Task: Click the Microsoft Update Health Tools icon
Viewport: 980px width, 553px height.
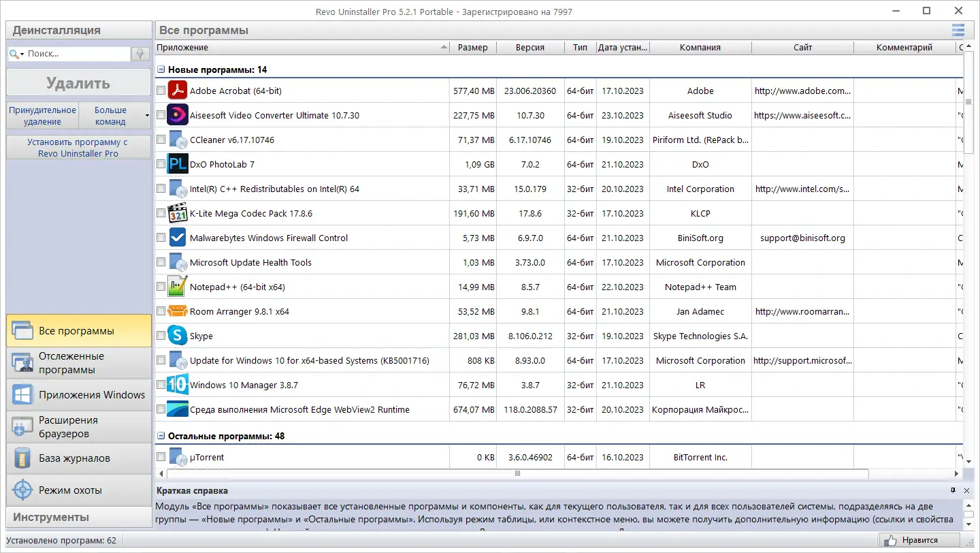Action: point(178,262)
